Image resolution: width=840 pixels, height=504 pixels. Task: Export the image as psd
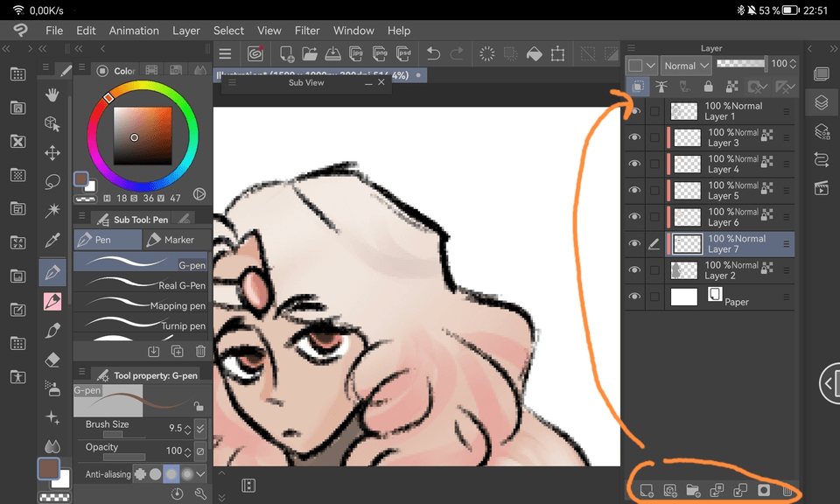point(403,53)
